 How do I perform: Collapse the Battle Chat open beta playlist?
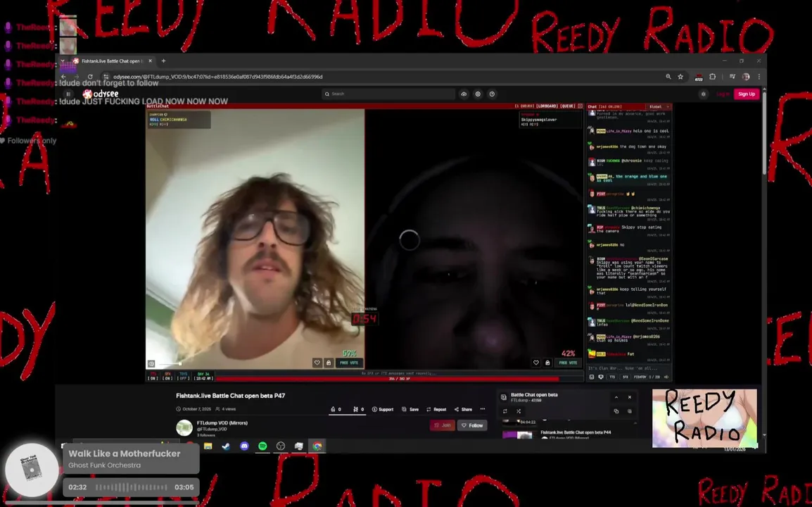[616, 397]
